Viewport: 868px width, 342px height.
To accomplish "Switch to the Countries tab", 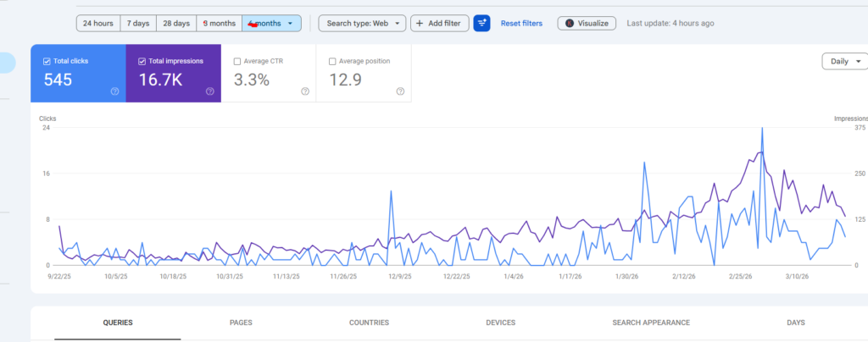I will click(x=369, y=323).
